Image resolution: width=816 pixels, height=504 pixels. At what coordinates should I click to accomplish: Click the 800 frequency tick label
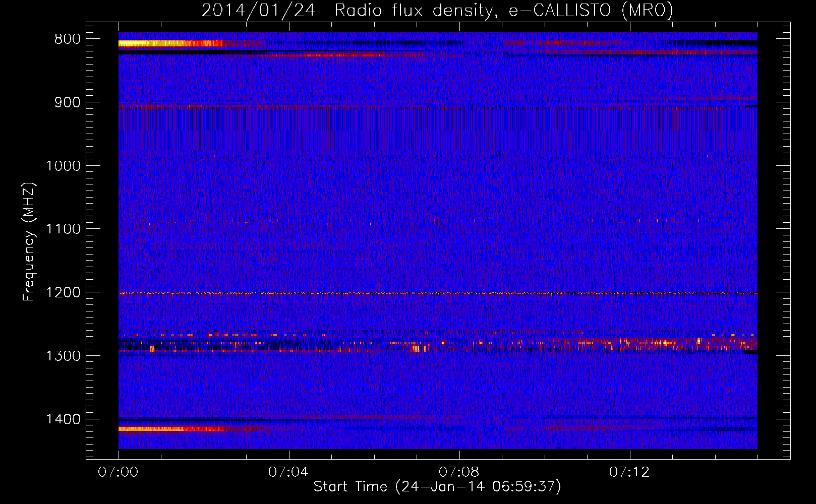coord(68,39)
